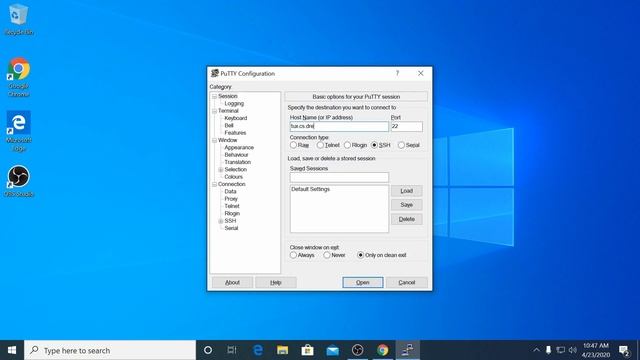Open the Proxy category
The width and height of the screenshot is (640, 360).
[x=231, y=199]
